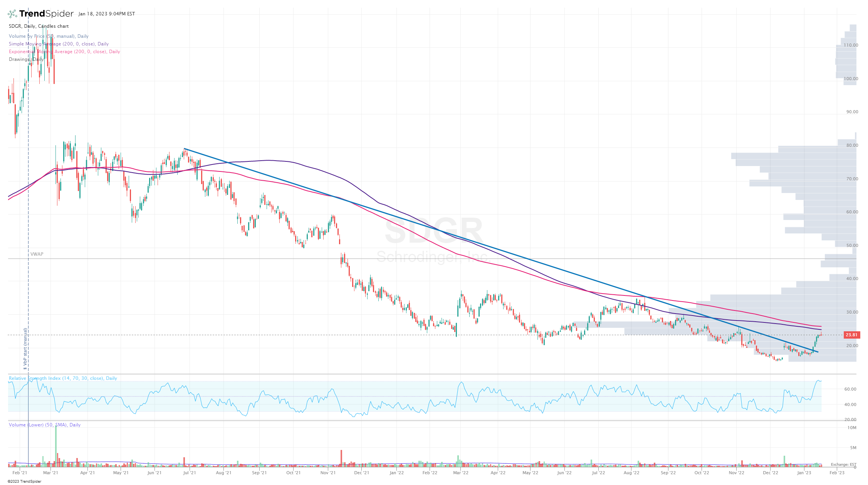The width and height of the screenshot is (868, 485).
Task: Click the Exponential Moving Average 200 legend label
Action: 64,52
